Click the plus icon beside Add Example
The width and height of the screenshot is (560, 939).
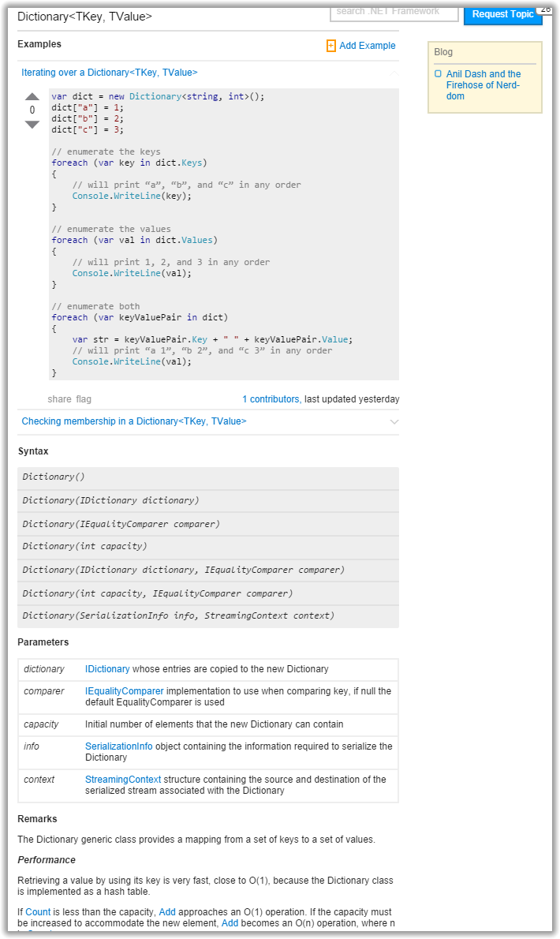point(330,46)
